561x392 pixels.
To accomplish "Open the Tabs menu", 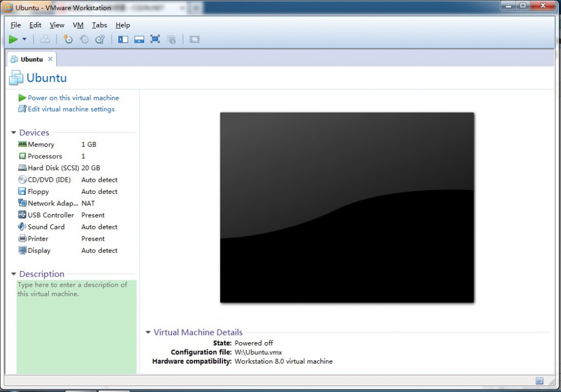I will pos(99,25).
